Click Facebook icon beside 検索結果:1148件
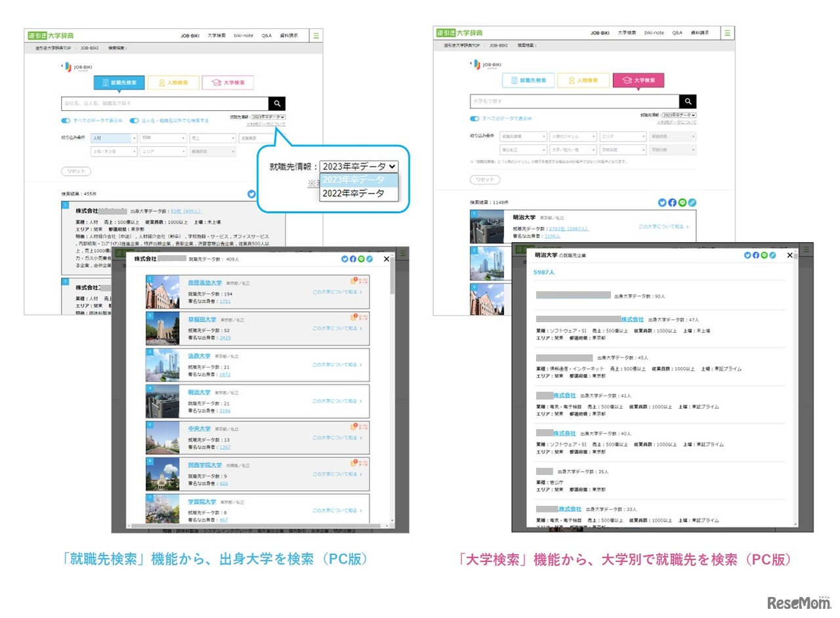 [672, 203]
